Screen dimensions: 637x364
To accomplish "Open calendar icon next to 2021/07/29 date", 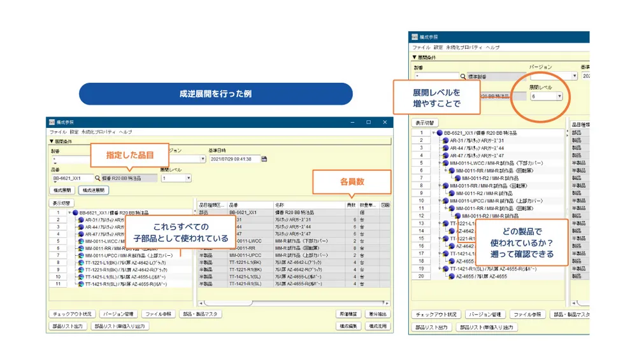I will pyautogui.click(x=264, y=159).
